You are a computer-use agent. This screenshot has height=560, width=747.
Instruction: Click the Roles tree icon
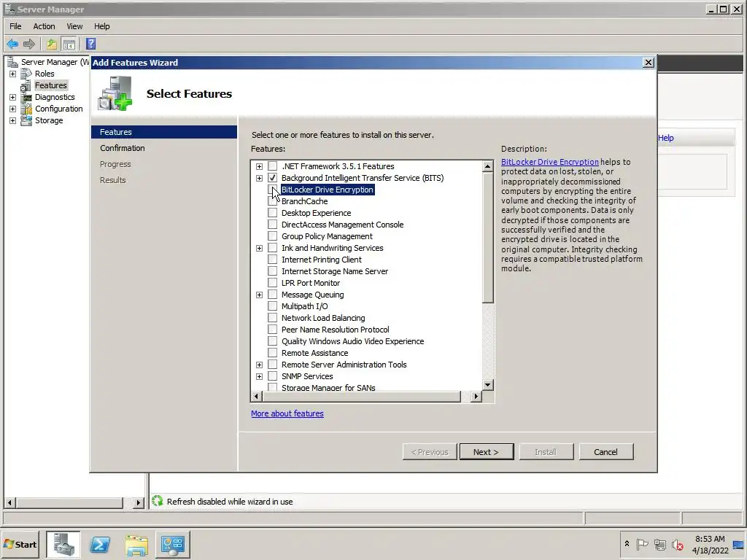[26, 74]
